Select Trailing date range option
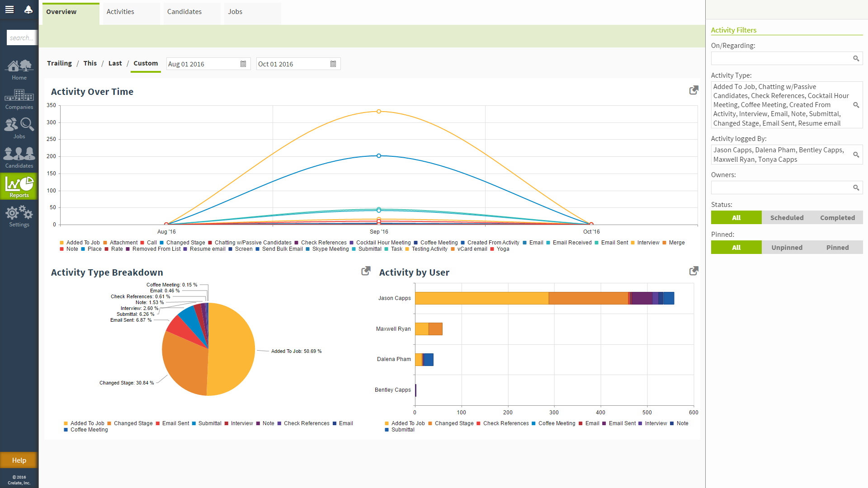The image size is (868, 488). [59, 63]
